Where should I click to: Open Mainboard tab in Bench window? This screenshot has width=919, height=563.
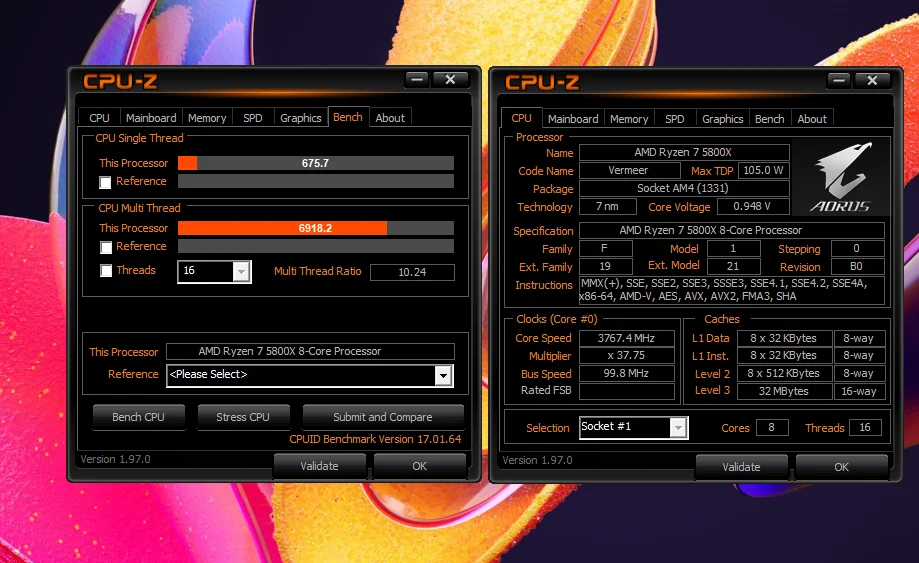pos(151,118)
